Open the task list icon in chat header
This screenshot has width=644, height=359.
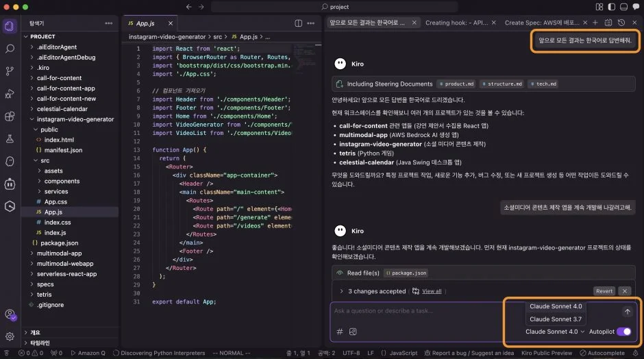pos(608,23)
